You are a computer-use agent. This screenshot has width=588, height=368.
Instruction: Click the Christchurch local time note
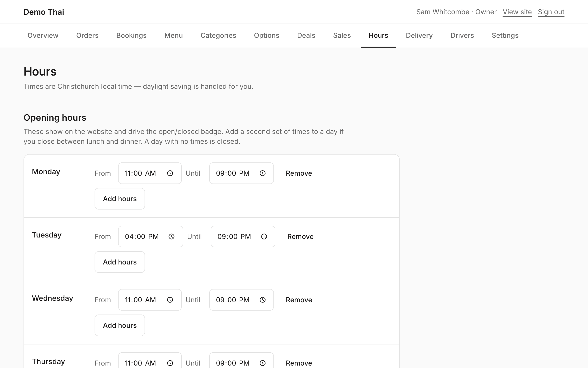point(138,86)
